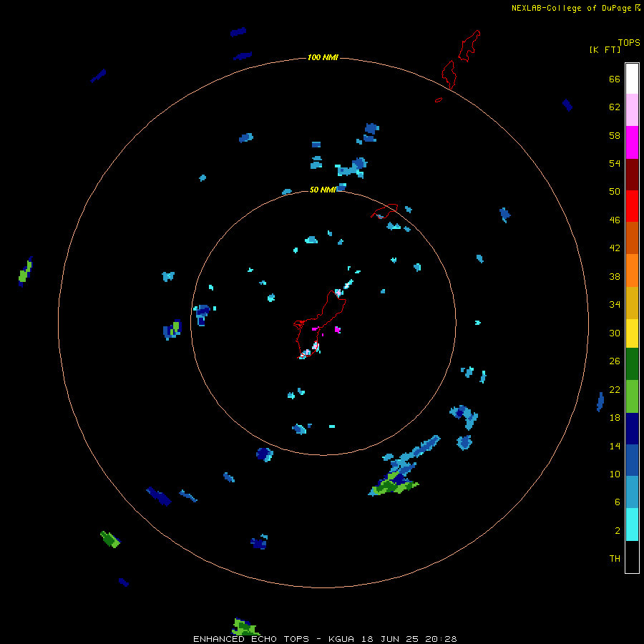
Task: Click the white swatch in the tops legend
Action: click(632, 79)
